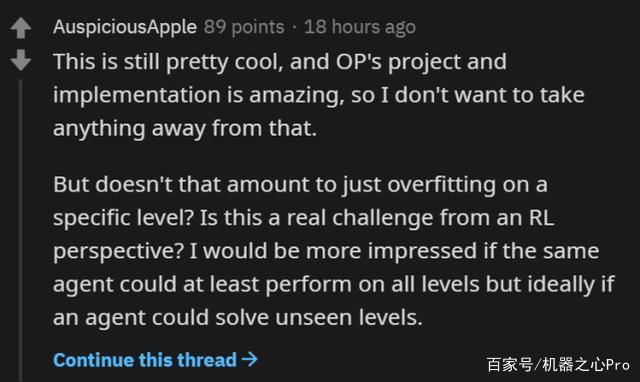Open the 18 hours ago permalink
The height and width of the screenshot is (382, 640).
pos(360,27)
